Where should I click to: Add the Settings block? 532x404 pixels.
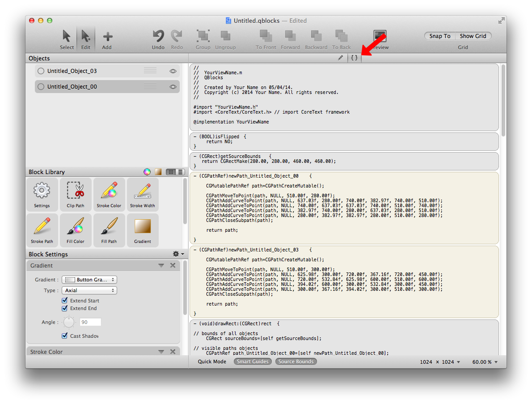tap(42, 194)
